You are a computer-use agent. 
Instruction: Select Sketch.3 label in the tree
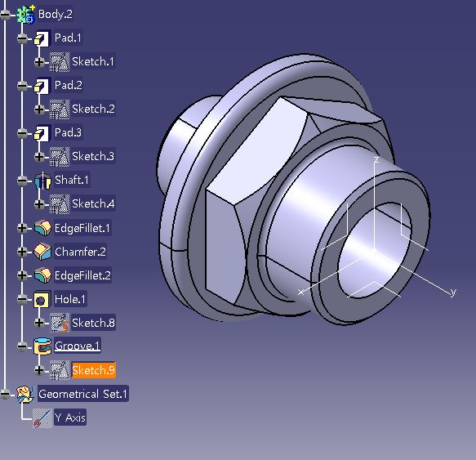(93, 156)
